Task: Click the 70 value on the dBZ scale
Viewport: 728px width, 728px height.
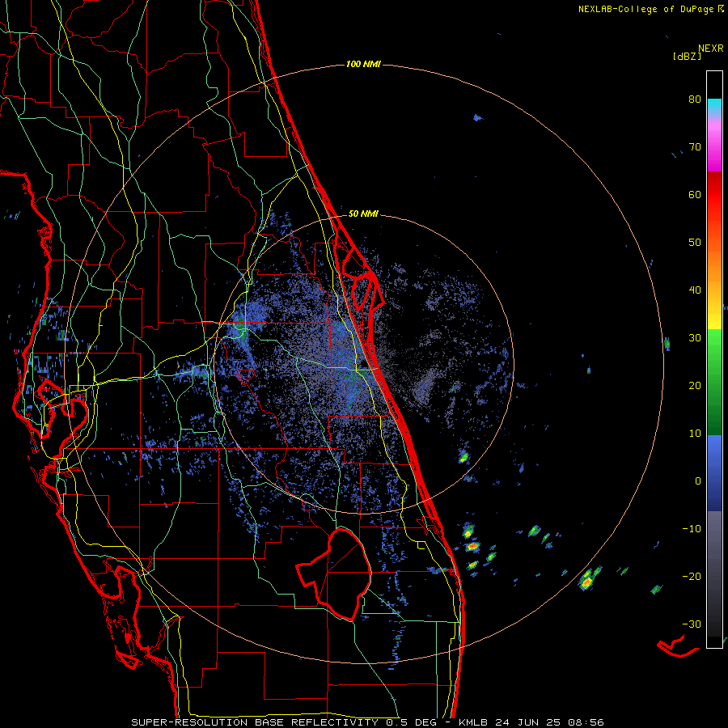Action: coord(695,147)
